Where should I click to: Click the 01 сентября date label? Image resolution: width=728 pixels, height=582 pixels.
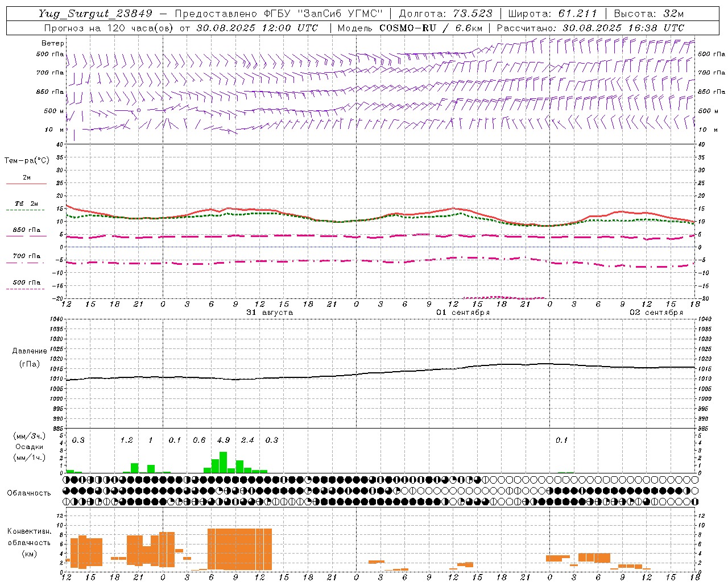coord(463,313)
